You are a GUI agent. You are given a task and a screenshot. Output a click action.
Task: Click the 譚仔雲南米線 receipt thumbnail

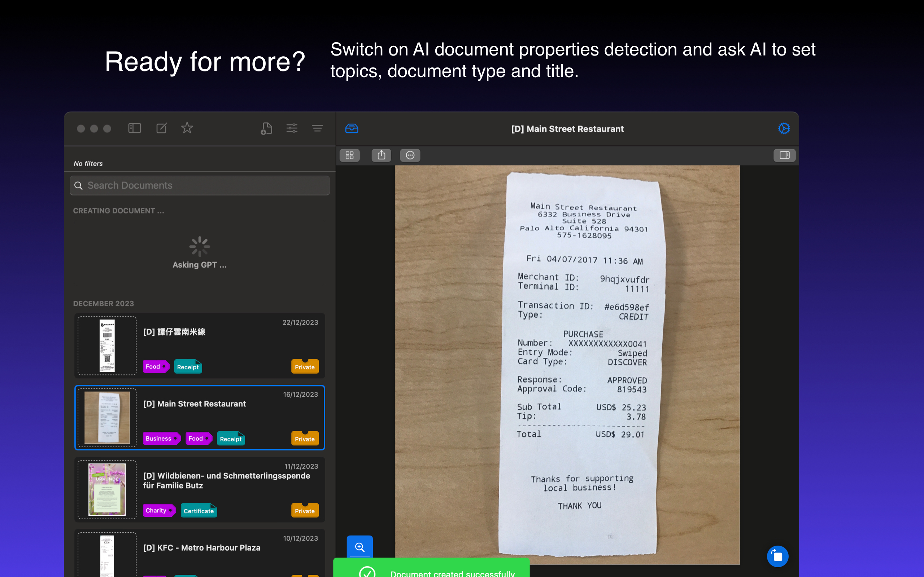pos(107,346)
